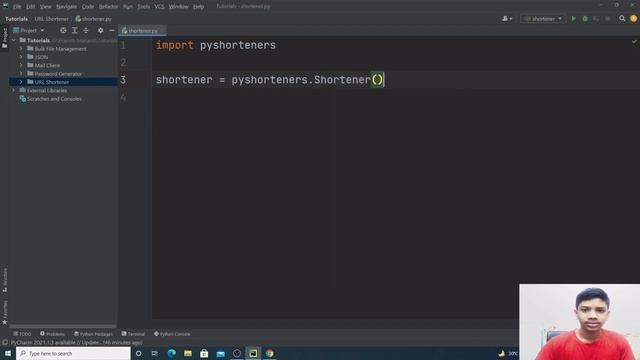The image size is (640, 360).
Task: Expand External Libraries node
Action: point(13,90)
